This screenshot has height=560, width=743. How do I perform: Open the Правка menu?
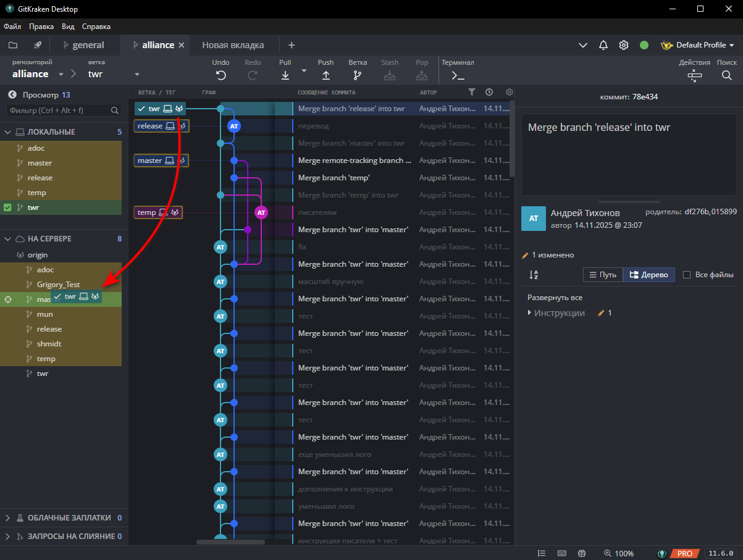click(x=41, y=27)
